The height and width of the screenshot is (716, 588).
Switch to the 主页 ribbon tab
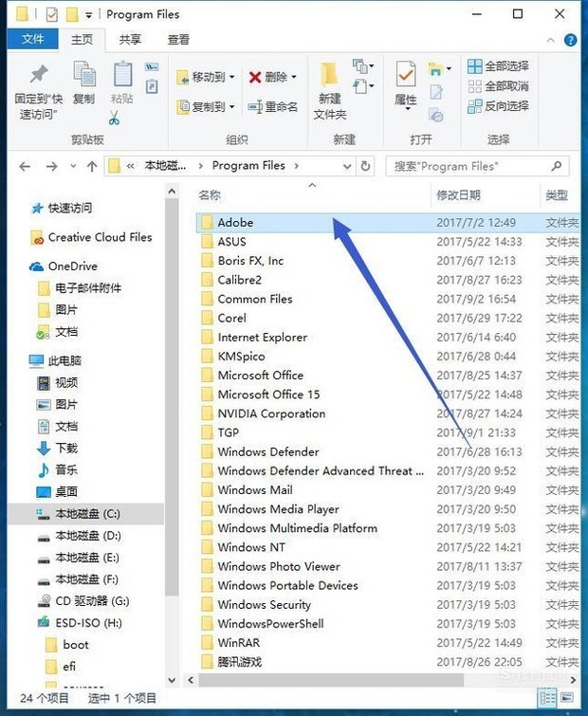83,40
